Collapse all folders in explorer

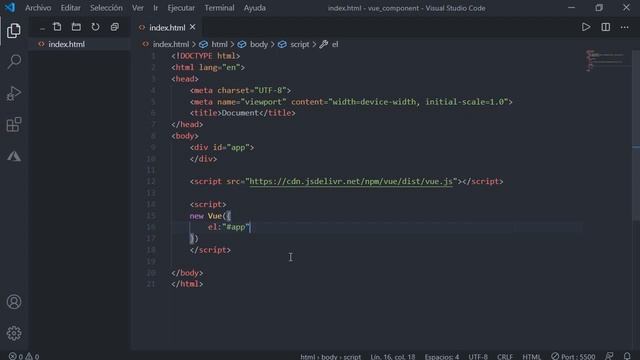click(114, 27)
